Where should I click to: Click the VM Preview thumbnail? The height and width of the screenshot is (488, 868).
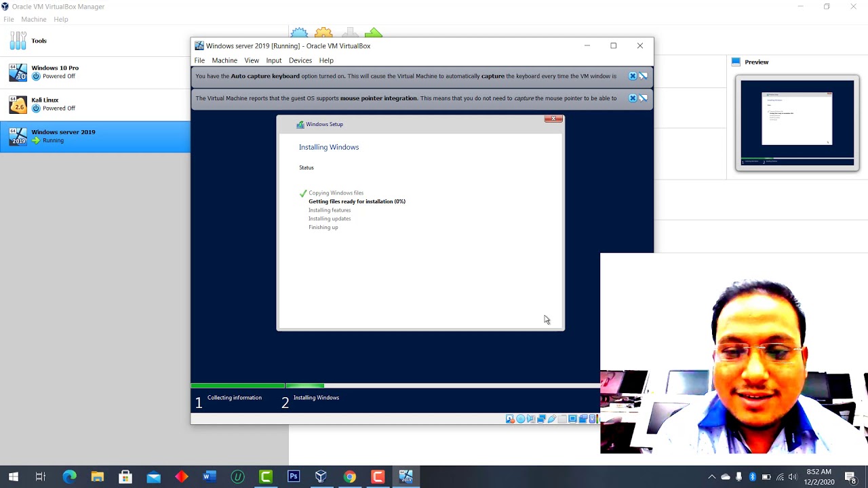click(797, 123)
